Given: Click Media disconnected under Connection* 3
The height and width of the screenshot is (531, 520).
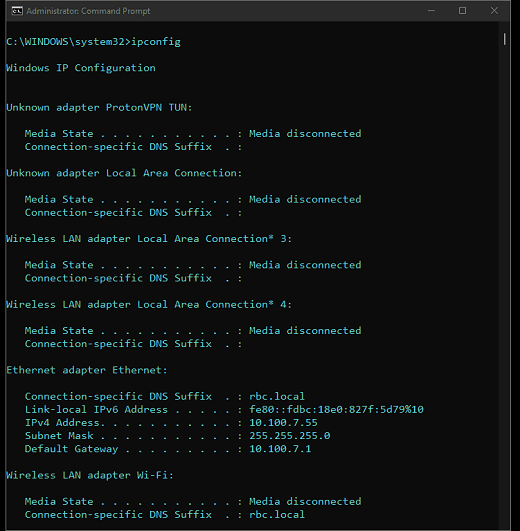Looking at the screenshot, I should [x=305, y=265].
